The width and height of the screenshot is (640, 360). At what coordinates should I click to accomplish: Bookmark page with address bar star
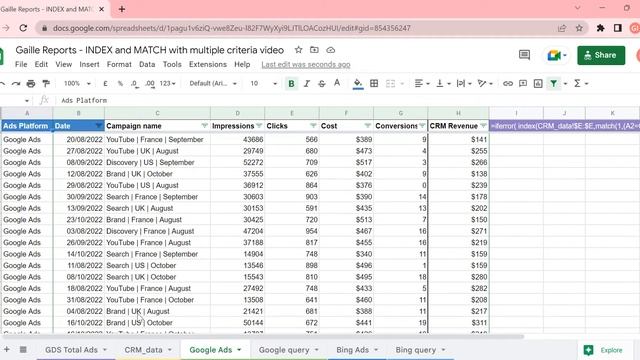tap(579, 28)
